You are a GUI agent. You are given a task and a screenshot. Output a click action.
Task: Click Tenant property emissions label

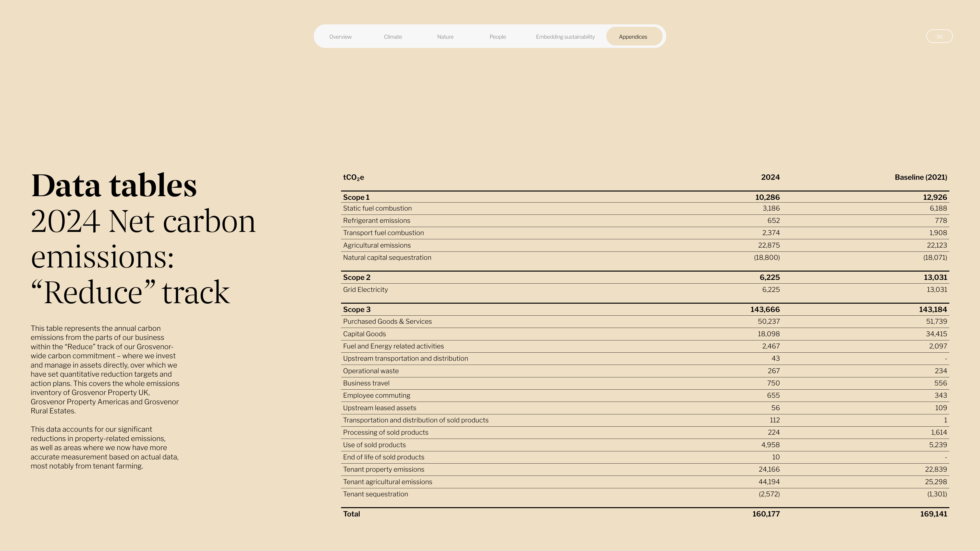coord(383,469)
